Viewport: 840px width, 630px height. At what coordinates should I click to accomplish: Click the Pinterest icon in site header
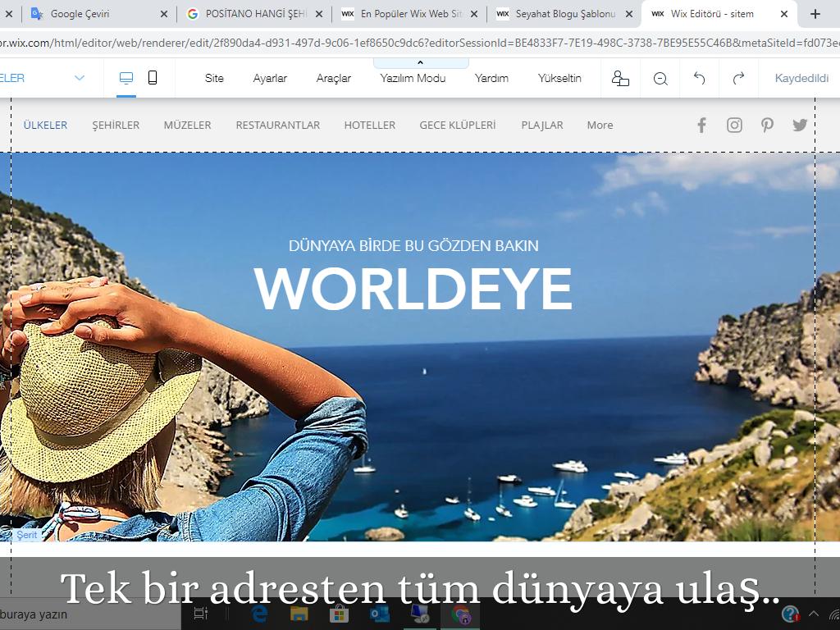pyautogui.click(x=767, y=125)
